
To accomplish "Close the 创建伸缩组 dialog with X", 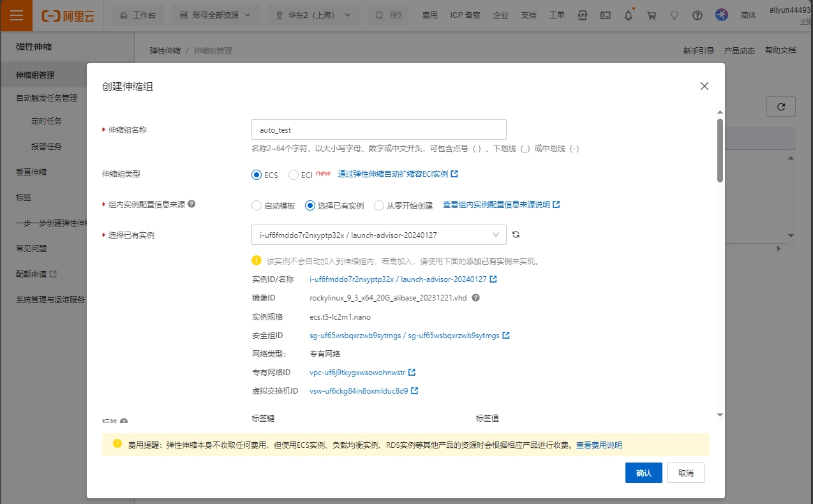I will coord(705,86).
